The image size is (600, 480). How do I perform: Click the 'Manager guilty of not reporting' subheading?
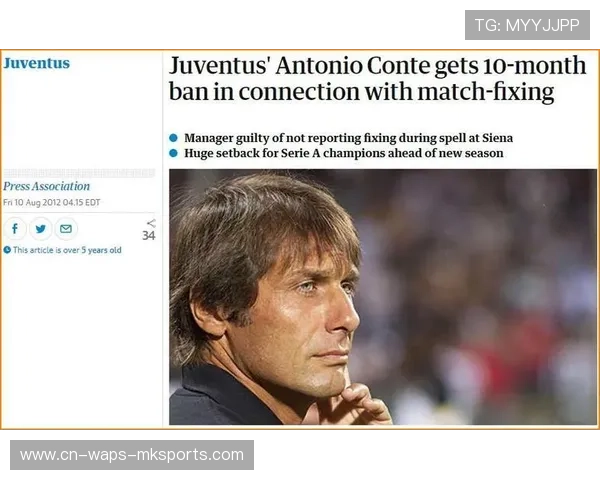pos(348,138)
